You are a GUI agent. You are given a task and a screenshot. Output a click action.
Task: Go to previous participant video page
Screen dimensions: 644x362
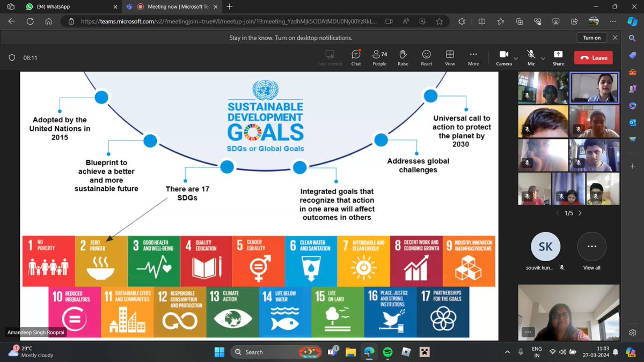pyautogui.click(x=557, y=213)
